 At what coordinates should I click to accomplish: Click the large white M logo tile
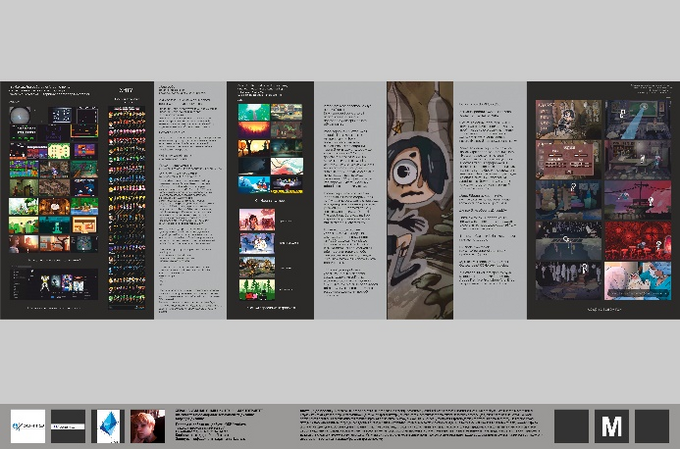pyautogui.click(x=611, y=426)
